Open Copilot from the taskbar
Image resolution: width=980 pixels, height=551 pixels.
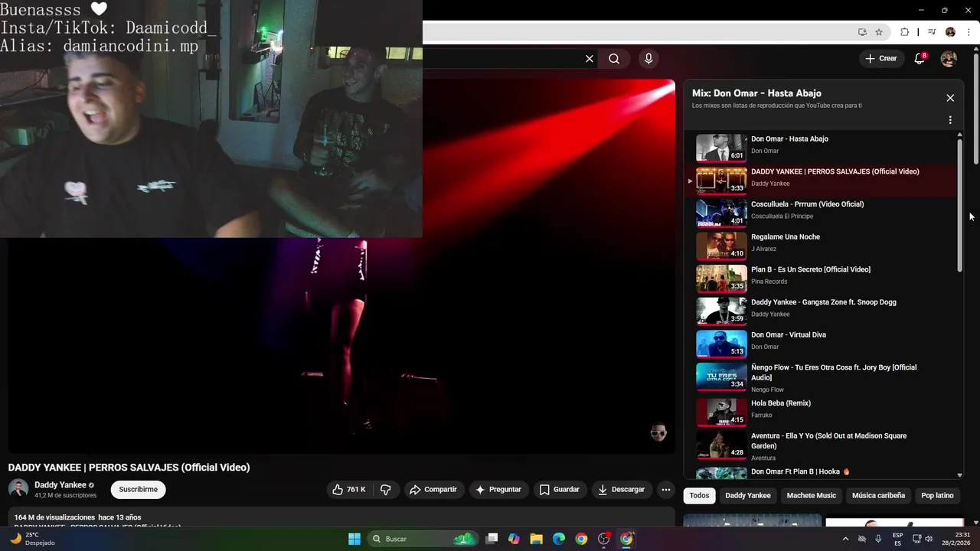click(x=514, y=539)
